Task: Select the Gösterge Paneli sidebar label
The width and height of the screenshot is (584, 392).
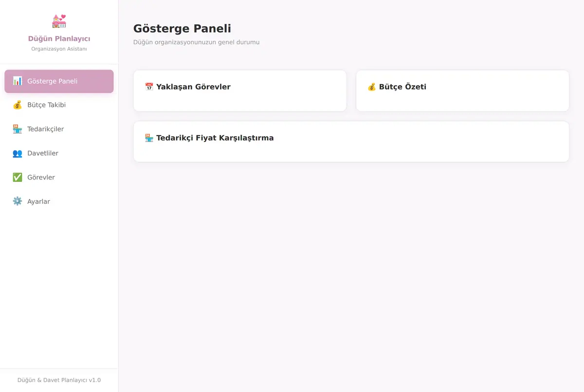Action: pyautogui.click(x=52, y=81)
